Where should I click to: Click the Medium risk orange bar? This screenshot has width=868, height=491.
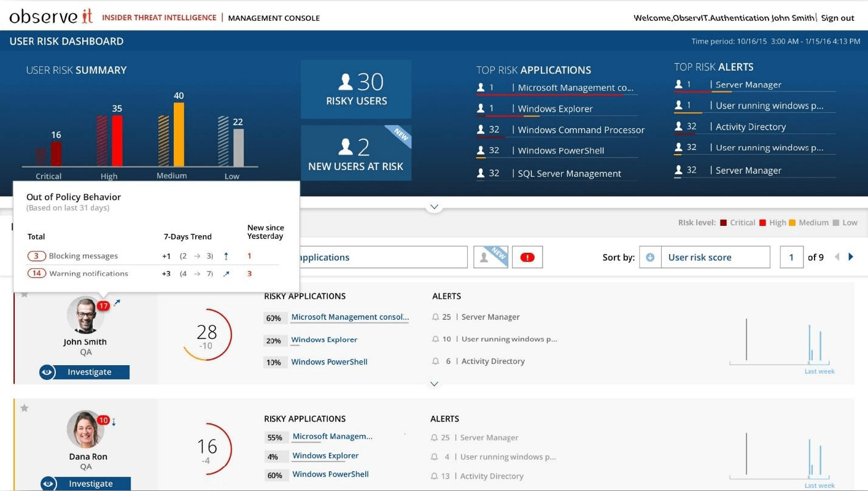[x=179, y=134]
